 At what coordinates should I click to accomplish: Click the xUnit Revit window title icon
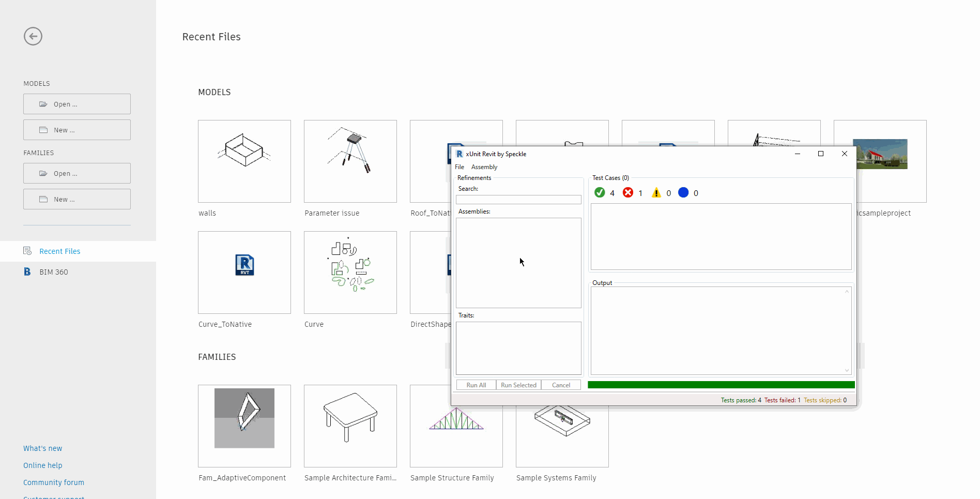(459, 154)
